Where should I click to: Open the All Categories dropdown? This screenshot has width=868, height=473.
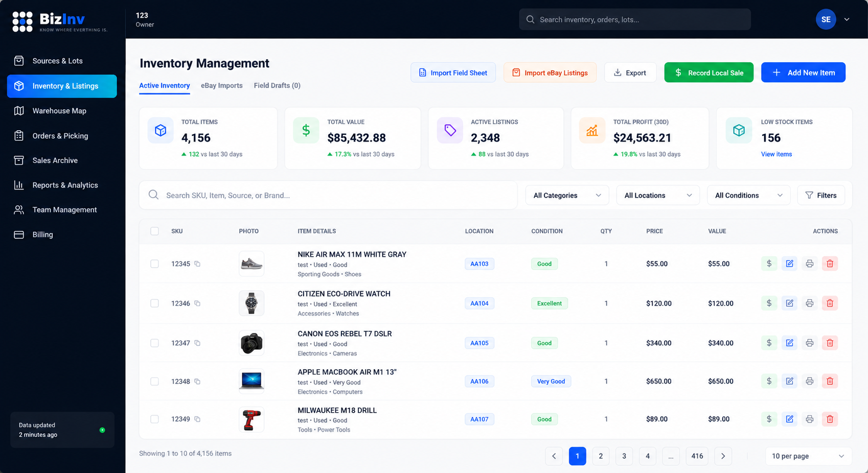pos(567,195)
